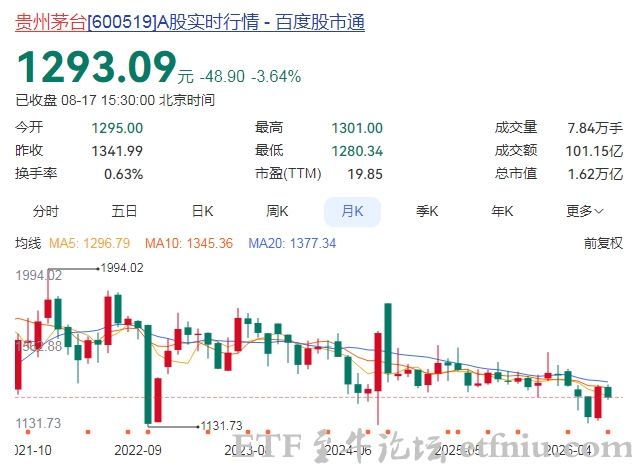637x471 pixels.
Task: Open the 贵州茅台 A股实时行情 title link
Action: [x=190, y=22]
